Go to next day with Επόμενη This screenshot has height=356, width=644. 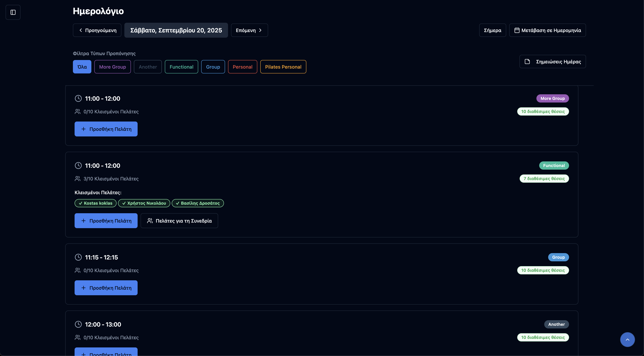(x=249, y=30)
